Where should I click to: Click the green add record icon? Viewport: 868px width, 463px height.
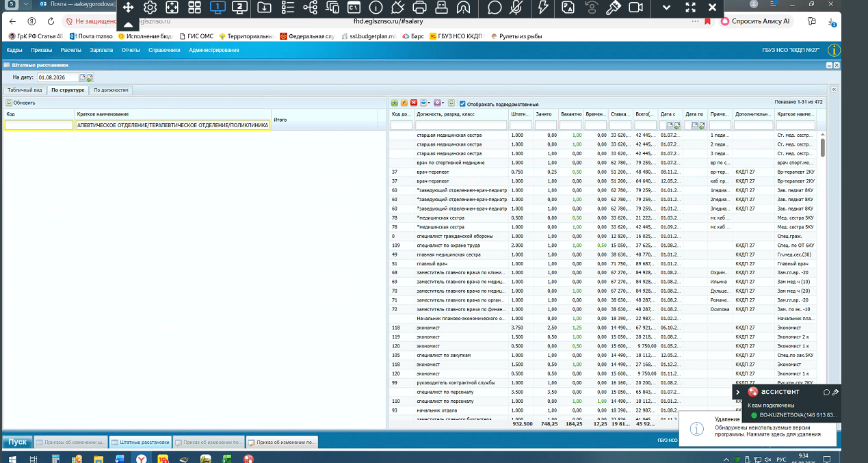[395, 103]
